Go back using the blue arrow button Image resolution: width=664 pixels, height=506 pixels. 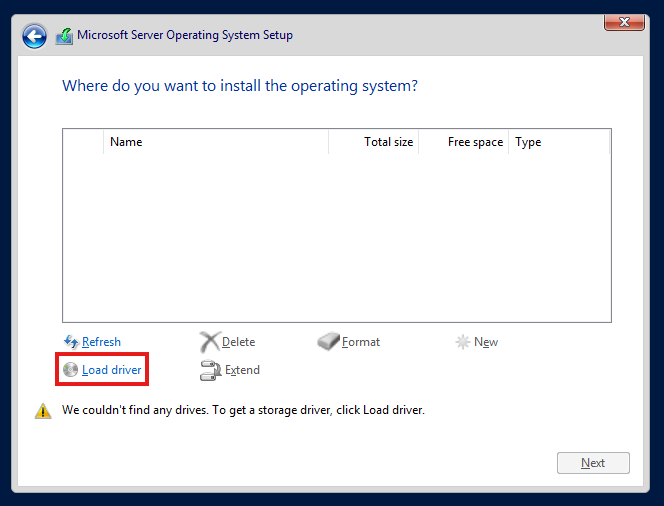[x=34, y=36]
